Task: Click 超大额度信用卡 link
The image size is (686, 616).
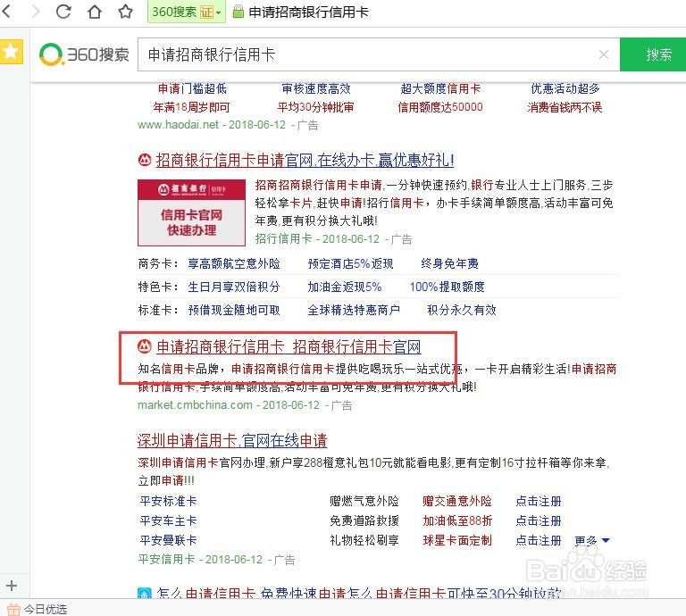Action: coord(440,88)
